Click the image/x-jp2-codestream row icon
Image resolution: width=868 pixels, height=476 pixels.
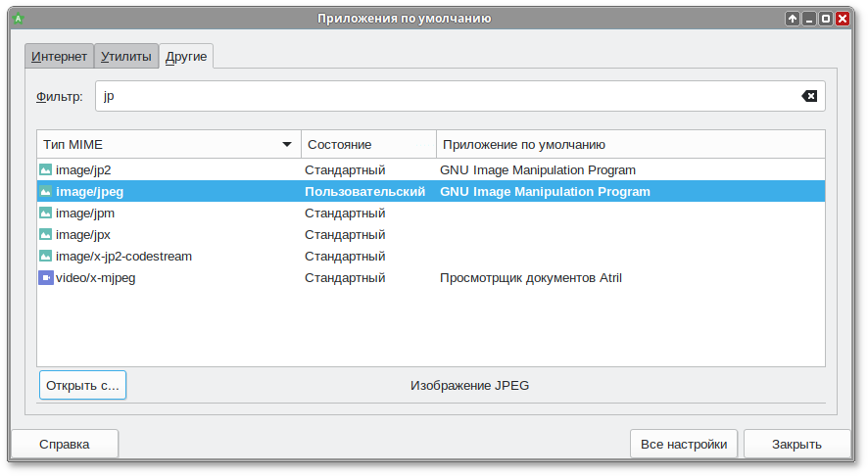[x=45, y=257]
